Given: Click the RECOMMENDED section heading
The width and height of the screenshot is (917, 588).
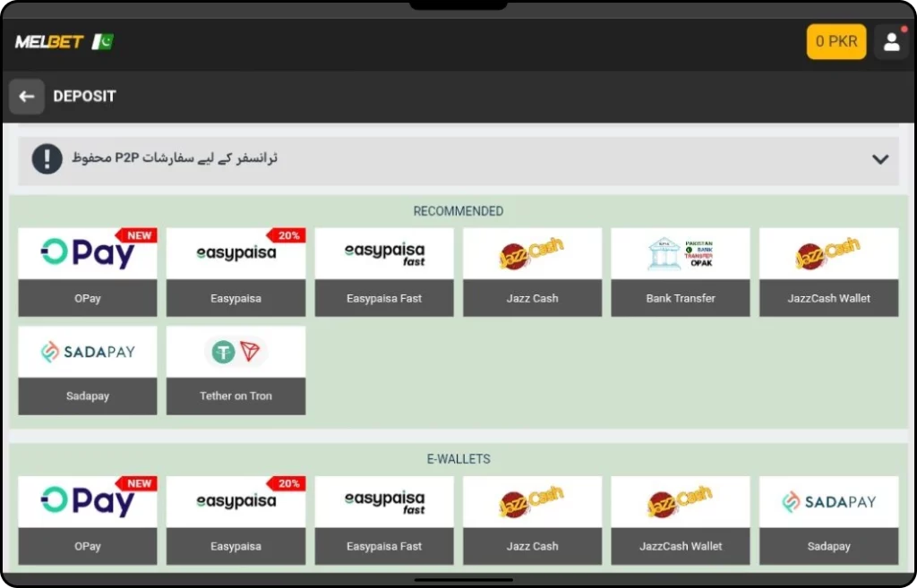Looking at the screenshot, I should (458, 211).
